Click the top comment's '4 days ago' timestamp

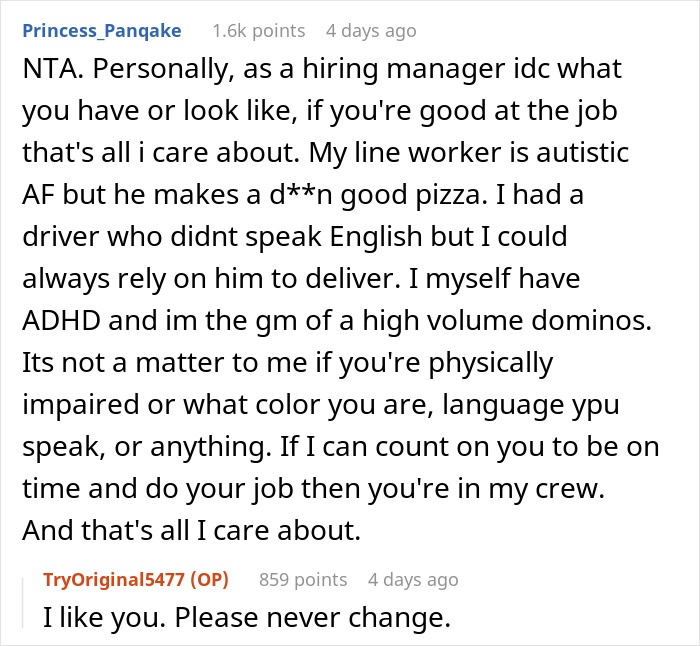[371, 31]
